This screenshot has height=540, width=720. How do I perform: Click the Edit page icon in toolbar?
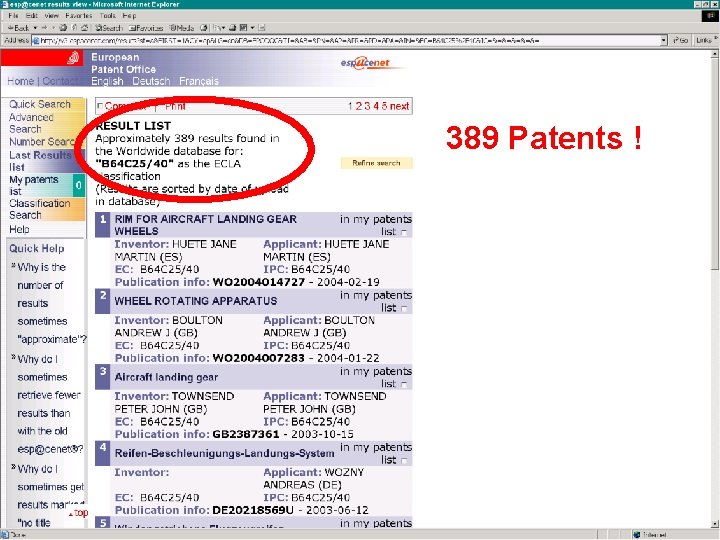tap(243, 28)
